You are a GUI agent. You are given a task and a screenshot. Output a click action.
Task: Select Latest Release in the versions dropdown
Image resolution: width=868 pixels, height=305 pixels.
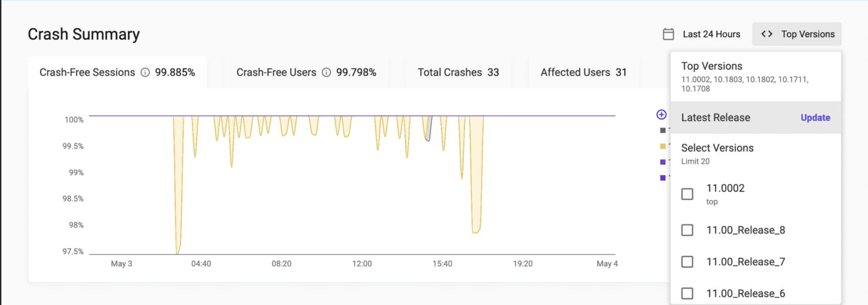pos(715,118)
